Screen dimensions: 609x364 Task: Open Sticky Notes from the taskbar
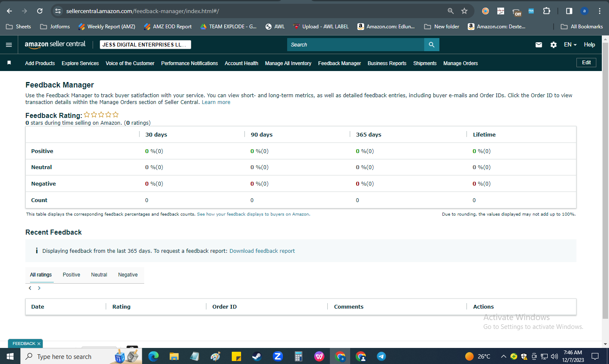coord(236,356)
